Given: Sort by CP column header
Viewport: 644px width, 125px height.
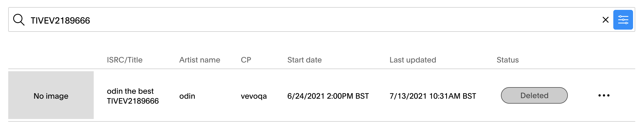Looking at the screenshot, I should click(x=246, y=60).
